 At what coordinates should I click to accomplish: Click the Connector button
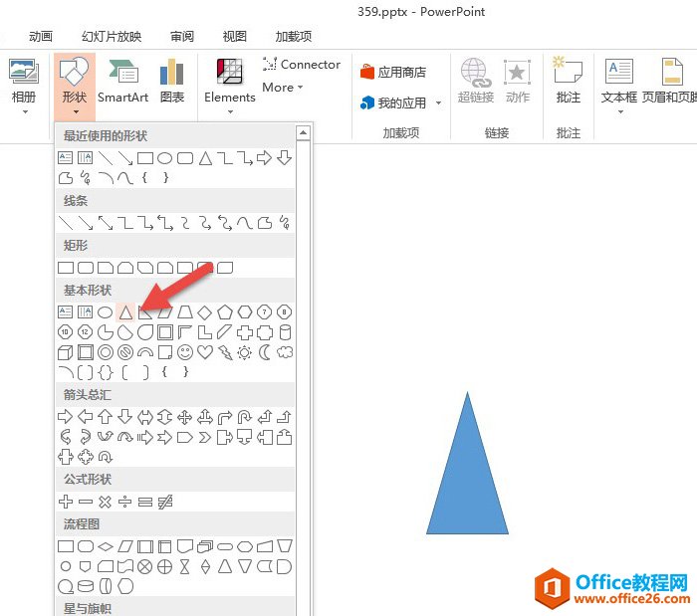302,65
